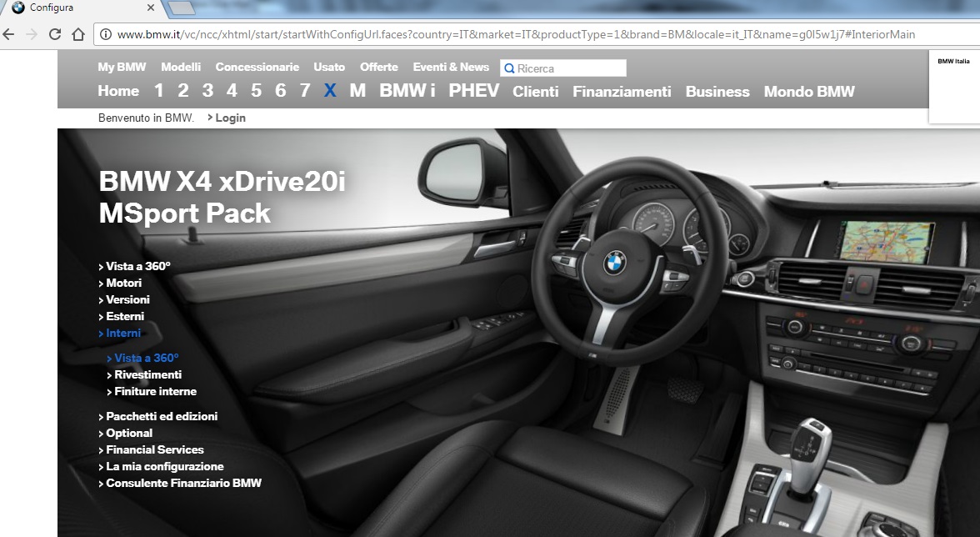Viewport: 980px width, 537px height.
Task: Open the M models link
Action: 357,91
